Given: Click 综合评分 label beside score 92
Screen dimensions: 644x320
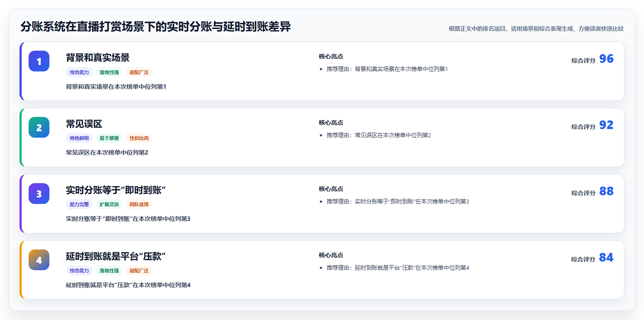Looking at the screenshot, I should click(x=583, y=127).
